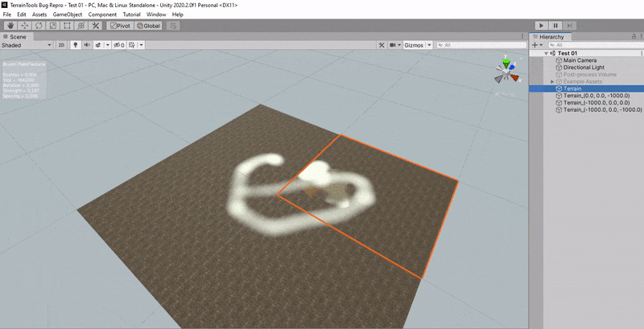
Task: Open the Gizmos dropdown arrow
Action: point(429,45)
